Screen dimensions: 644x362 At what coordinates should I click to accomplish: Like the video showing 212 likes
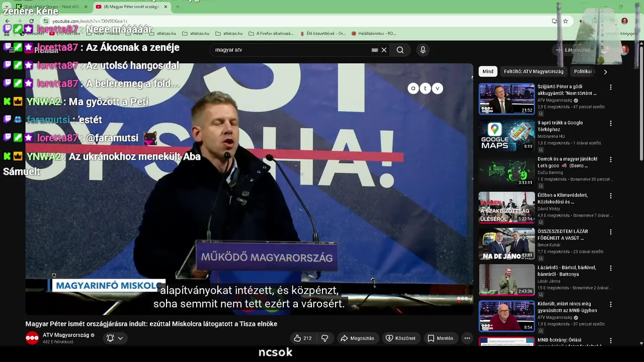[x=303, y=338]
